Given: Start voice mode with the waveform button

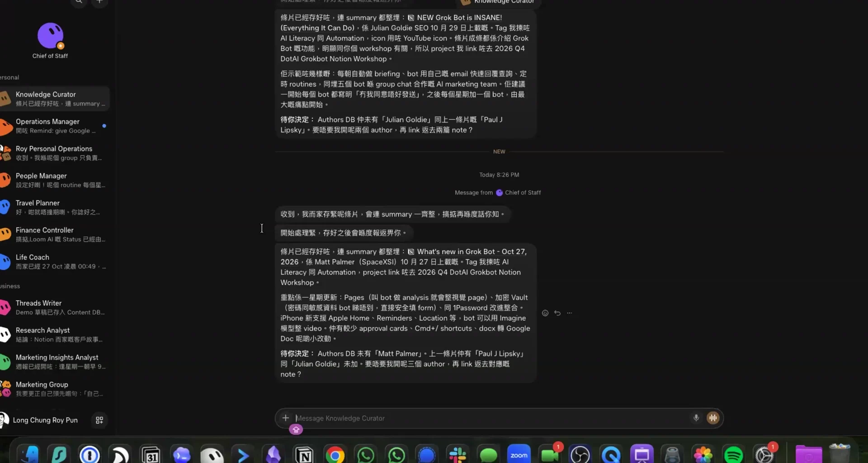Looking at the screenshot, I should pyautogui.click(x=713, y=418).
